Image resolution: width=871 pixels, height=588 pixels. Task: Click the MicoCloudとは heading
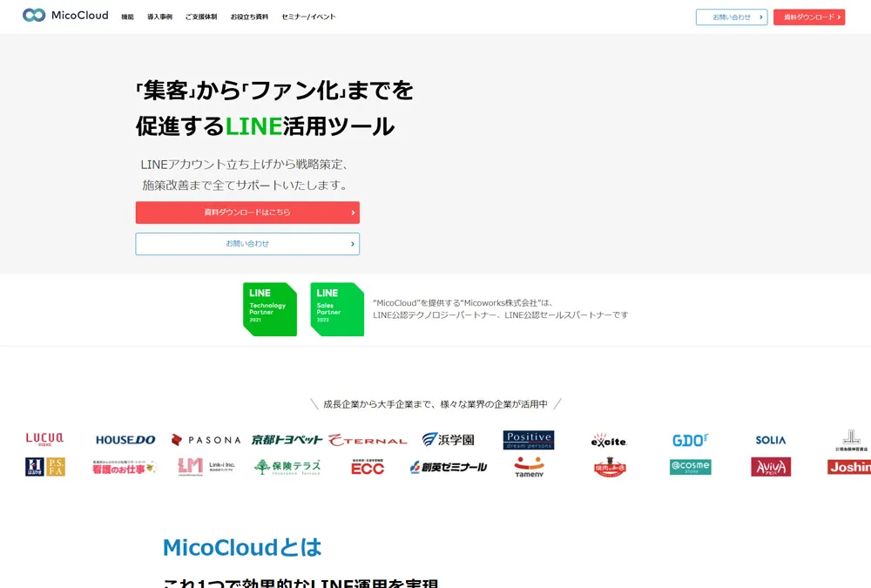pos(242,547)
